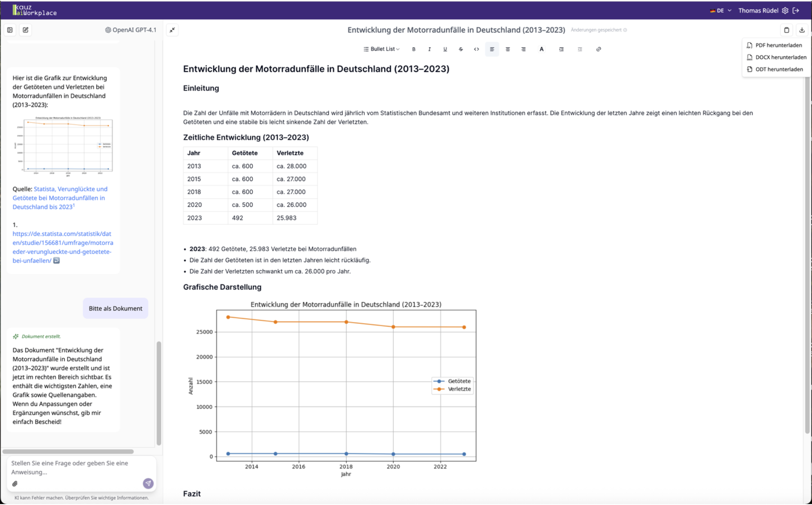Open user settings gear icon

(785, 11)
